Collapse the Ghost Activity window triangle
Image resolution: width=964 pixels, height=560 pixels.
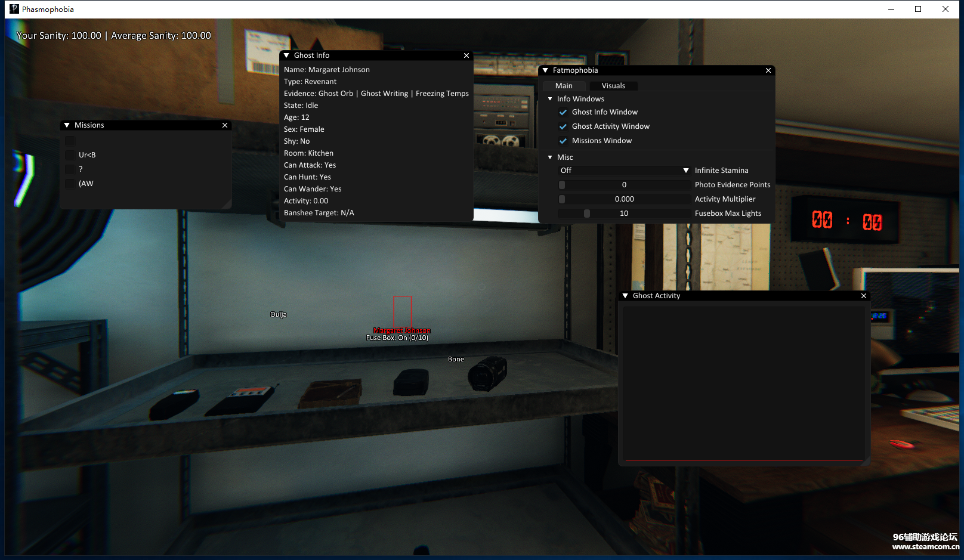tap(625, 296)
